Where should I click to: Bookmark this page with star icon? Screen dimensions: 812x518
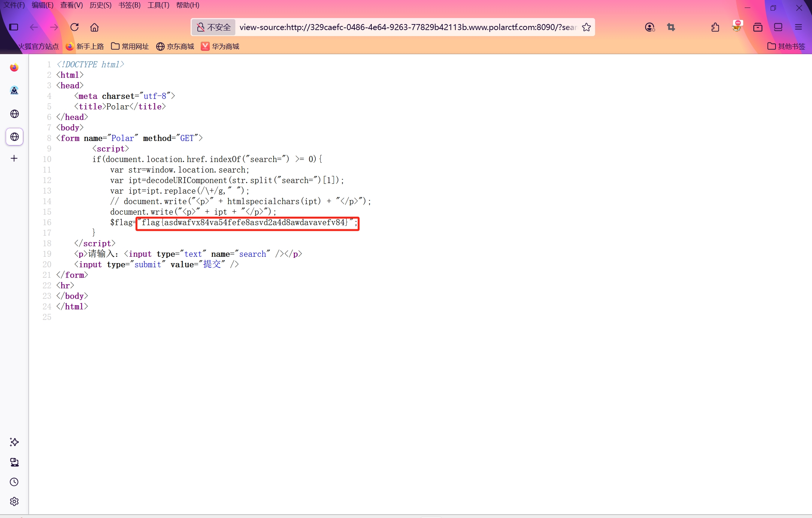586,27
